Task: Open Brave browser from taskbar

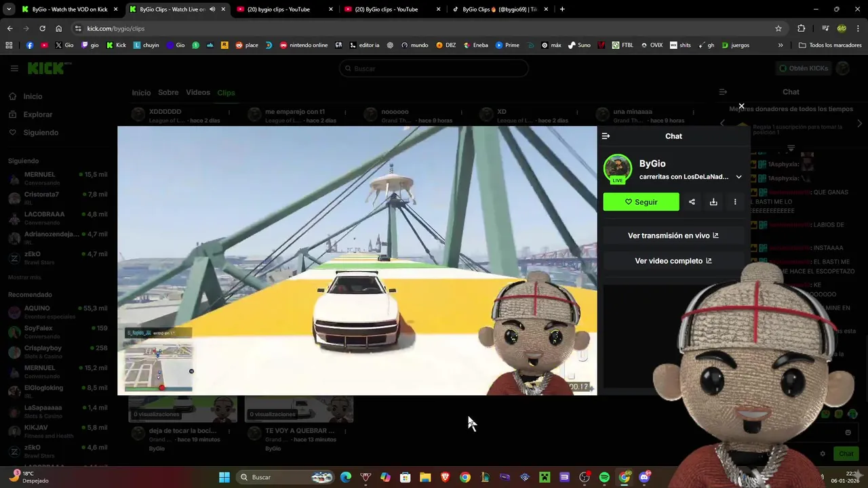Action: [x=445, y=477]
